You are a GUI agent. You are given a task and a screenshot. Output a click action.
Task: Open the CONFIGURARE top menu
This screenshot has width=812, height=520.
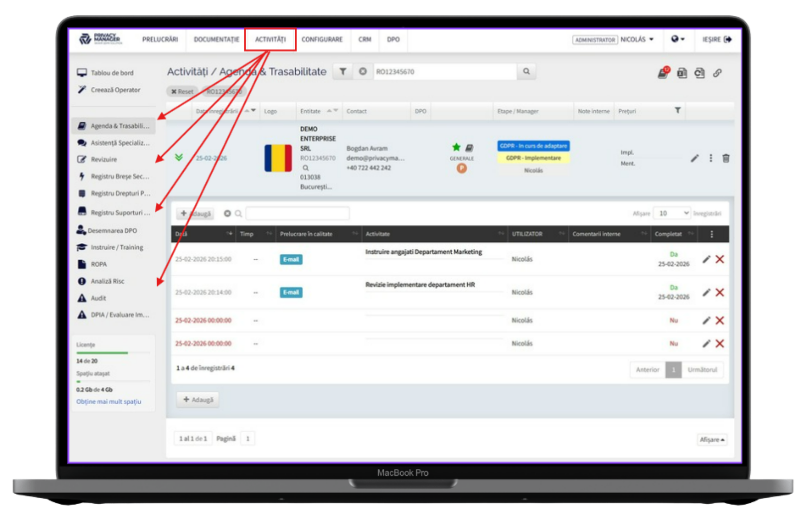[322, 40]
